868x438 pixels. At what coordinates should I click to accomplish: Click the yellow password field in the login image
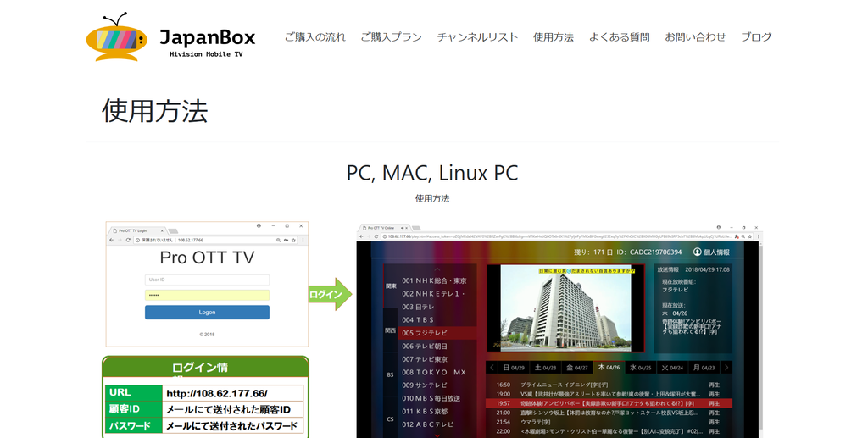207,296
